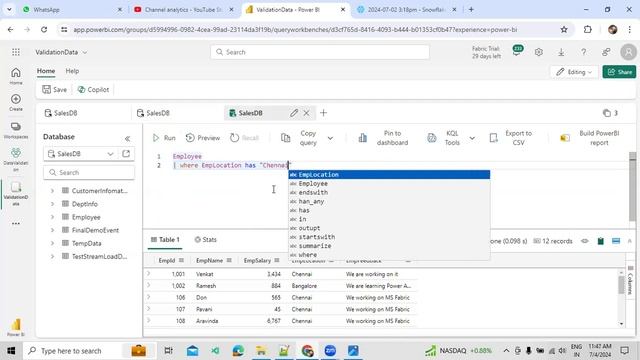The height and width of the screenshot is (360, 640).
Task: Expand the CustomerInfomat... table
Action: click(x=52, y=191)
